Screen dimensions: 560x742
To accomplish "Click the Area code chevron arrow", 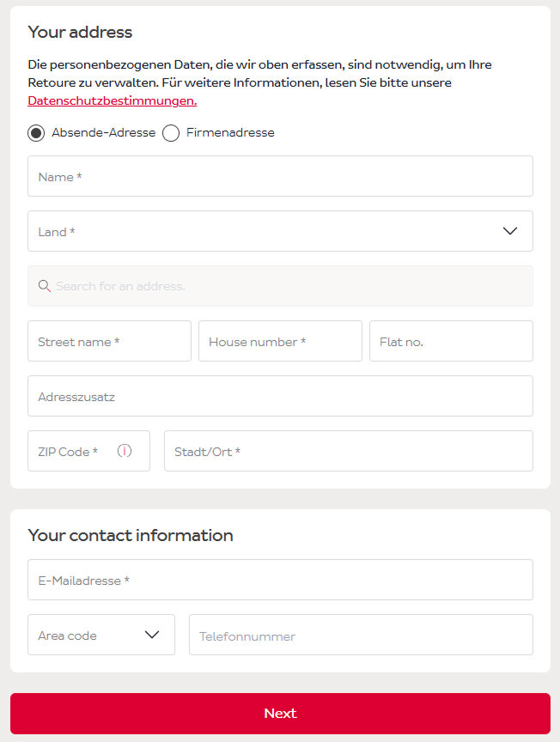I will pos(152,635).
